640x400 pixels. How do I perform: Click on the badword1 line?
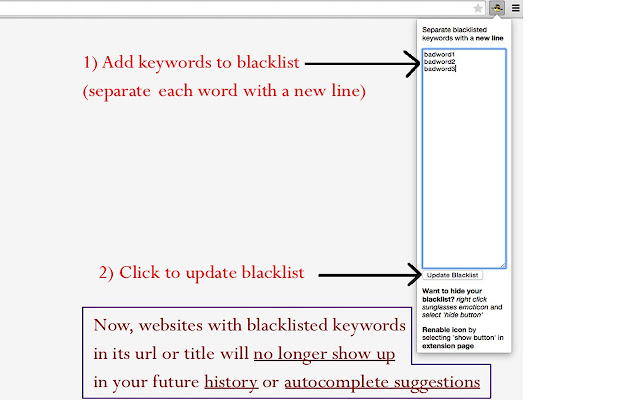click(x=439, y=55)
